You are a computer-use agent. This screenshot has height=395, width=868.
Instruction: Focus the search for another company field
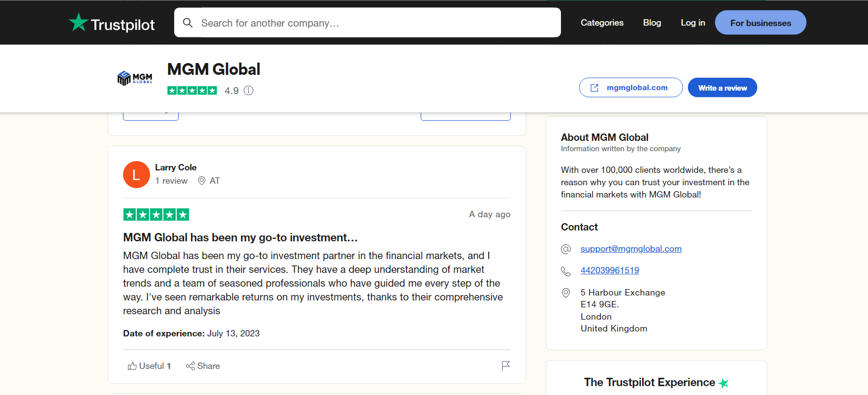point(367,23)
